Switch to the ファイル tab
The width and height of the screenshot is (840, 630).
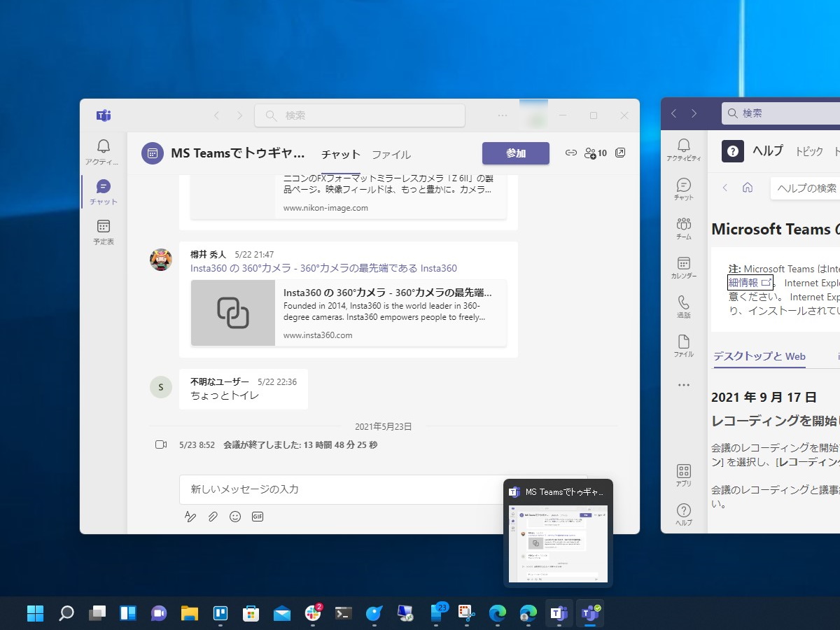(391, 154)
